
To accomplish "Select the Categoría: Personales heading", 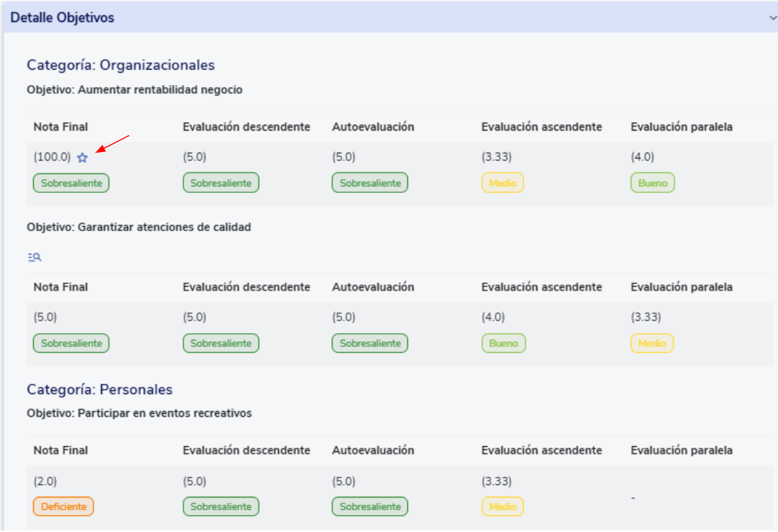I will 100,389.
